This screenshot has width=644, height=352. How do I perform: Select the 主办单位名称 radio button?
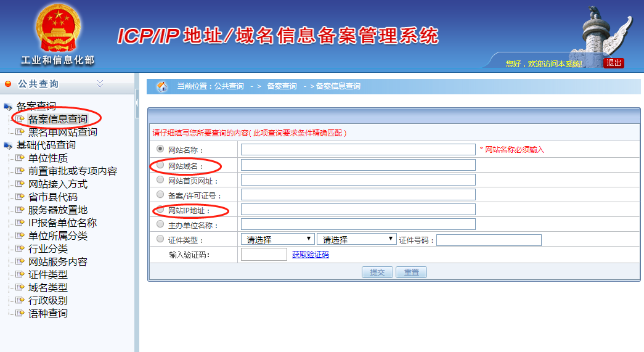160,224
